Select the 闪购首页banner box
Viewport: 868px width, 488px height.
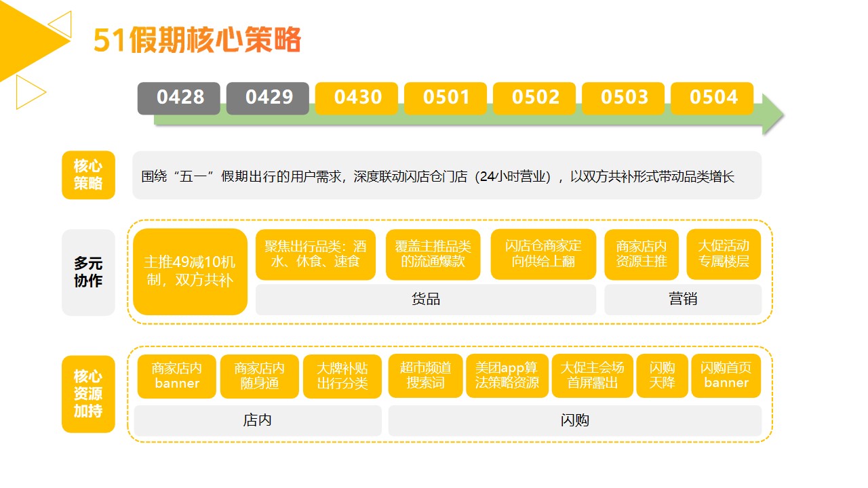(x=726, y=375)
